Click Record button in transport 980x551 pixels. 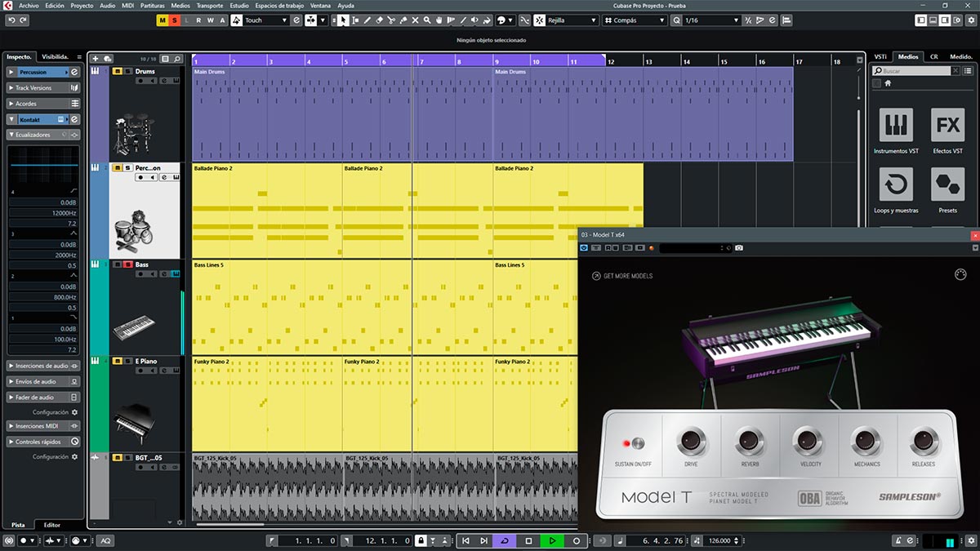(x=577, y=540)
